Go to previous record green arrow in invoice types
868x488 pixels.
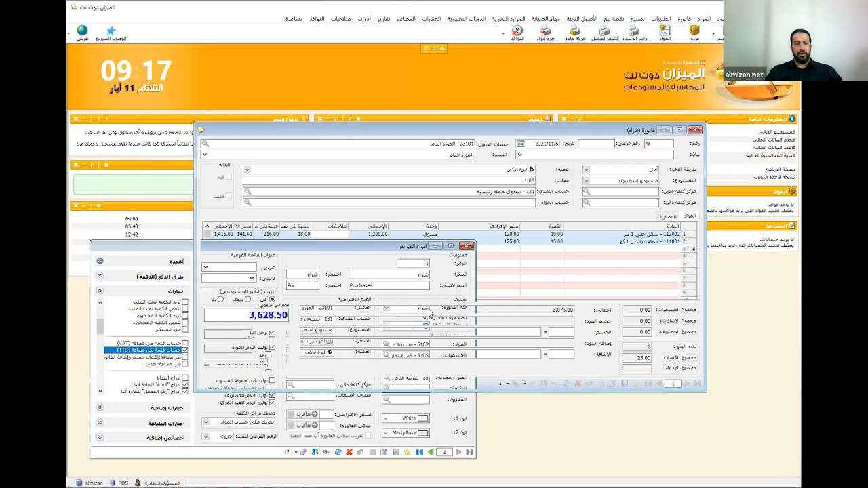431,452
